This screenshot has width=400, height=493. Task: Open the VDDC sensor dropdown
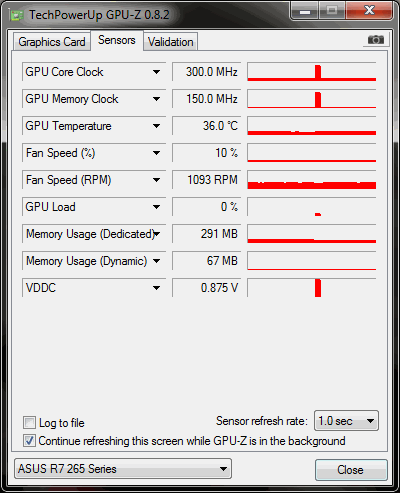(x=156, y=288)
